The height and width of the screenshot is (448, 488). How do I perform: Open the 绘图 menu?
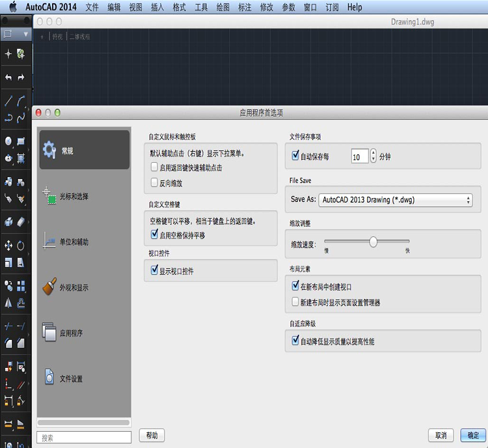pos(223,7)
